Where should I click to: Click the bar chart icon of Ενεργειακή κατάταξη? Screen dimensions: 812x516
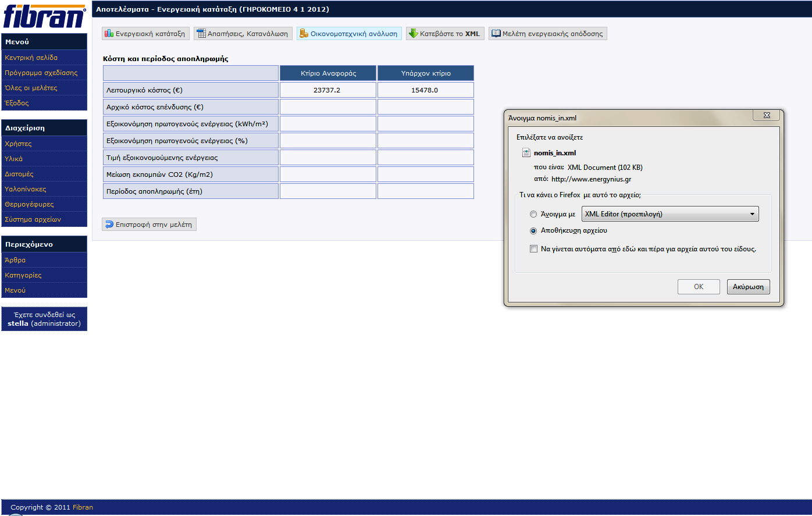coord(109,34)
